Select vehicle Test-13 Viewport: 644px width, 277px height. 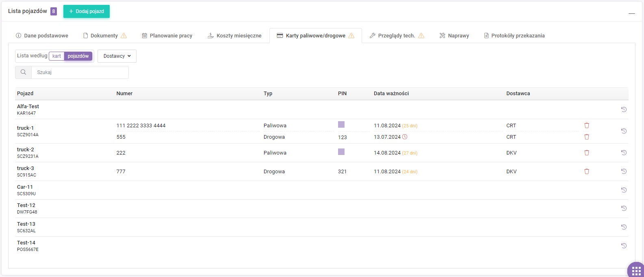26,224
